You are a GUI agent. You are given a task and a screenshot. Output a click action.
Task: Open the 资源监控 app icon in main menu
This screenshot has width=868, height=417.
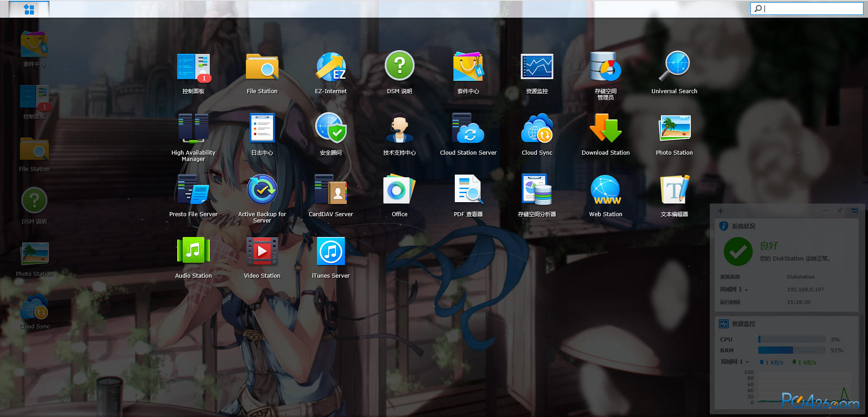(x=537, y=67)
